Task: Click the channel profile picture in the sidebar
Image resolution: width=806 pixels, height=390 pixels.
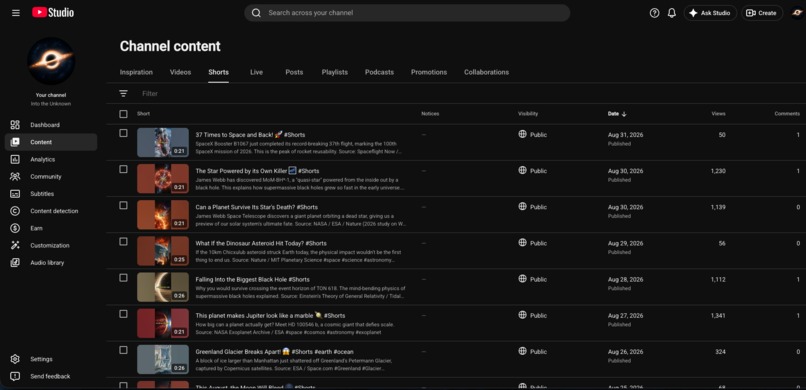Action: click(x=51, y=61)
